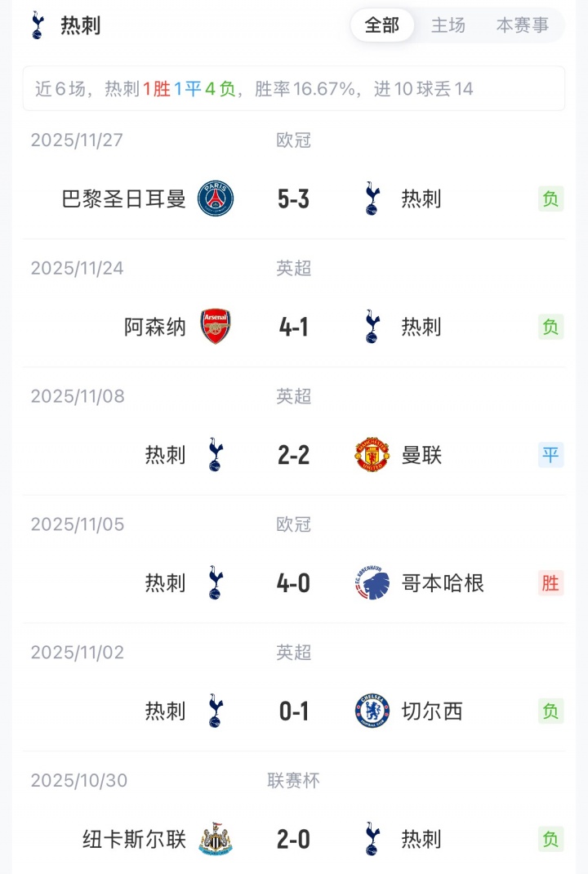Click the Paris Saint-Germain club crest
588x874 pixels.
[x=216, y=199]
